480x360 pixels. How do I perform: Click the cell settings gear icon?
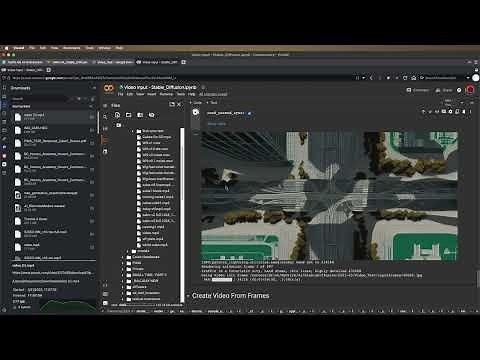click(x=450, y=112)
